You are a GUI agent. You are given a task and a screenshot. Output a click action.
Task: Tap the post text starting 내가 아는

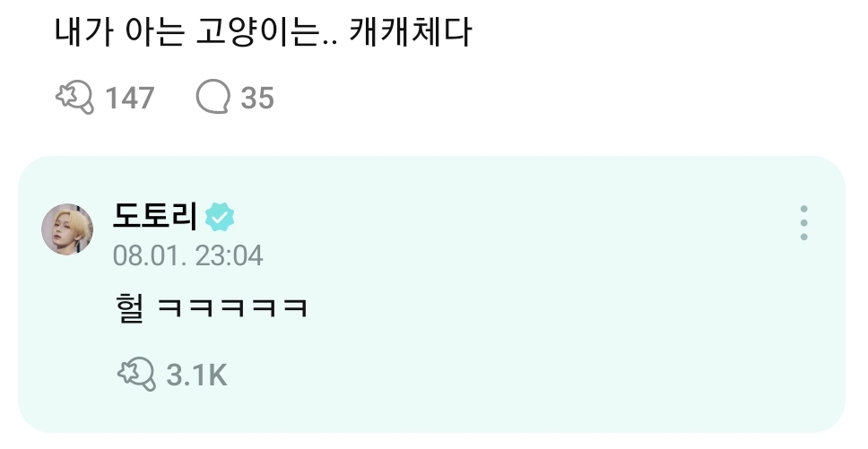click(263, 32)
